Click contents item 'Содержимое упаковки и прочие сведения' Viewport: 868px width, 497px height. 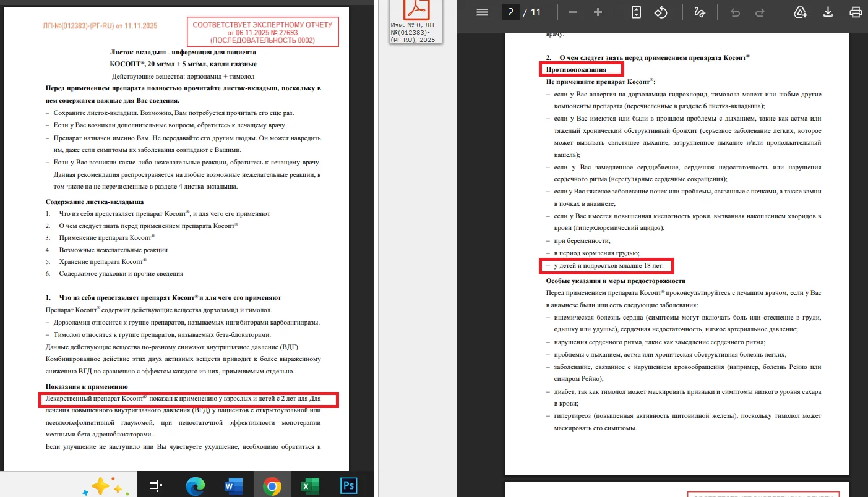pos(121,273)
